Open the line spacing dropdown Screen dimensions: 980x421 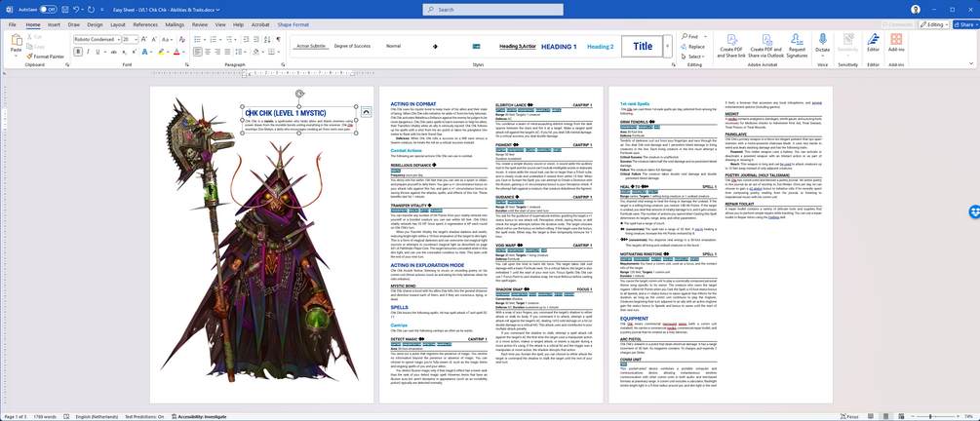[243, 52]
